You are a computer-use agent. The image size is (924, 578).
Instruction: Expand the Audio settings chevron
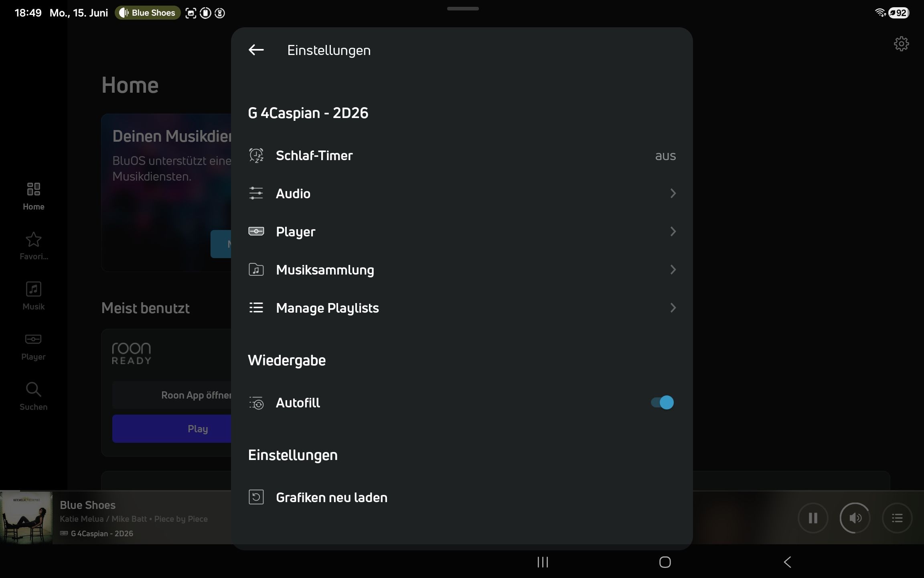(x=673, y=193)
